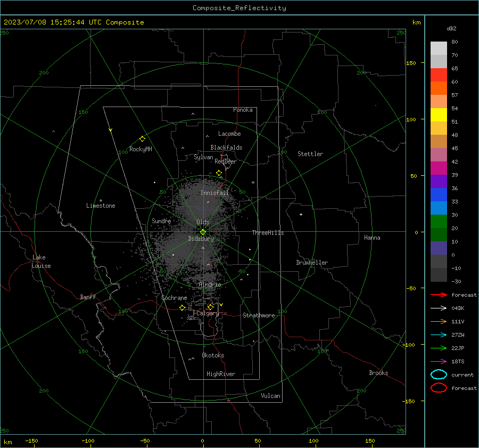
Task: Click the yellow 54 dBZ color swatch
Action: (439, 115)
